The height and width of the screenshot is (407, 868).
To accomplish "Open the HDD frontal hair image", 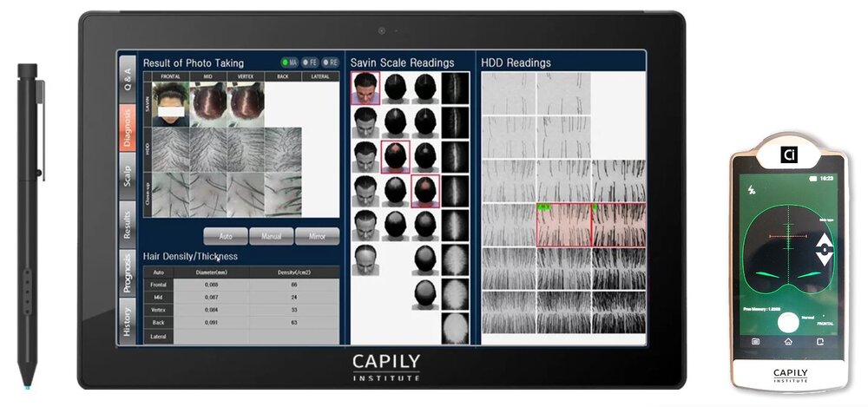I will tap(170, 149).
